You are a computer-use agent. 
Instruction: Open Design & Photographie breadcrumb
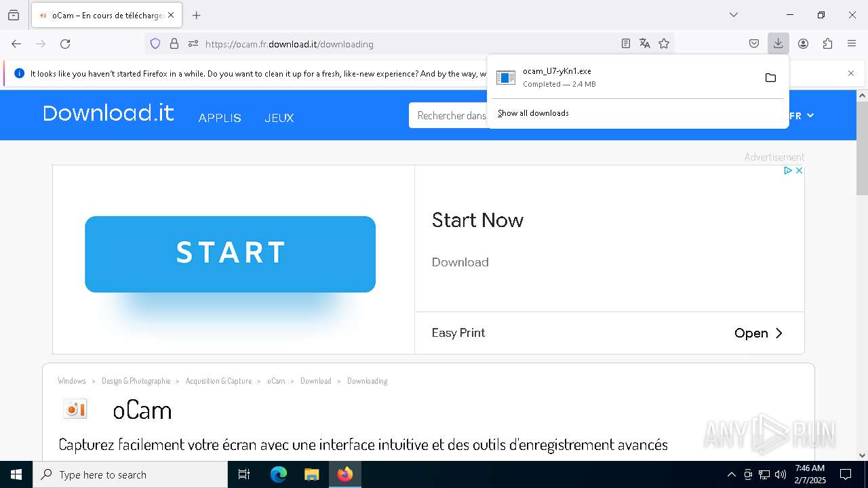tap(136, 381)
